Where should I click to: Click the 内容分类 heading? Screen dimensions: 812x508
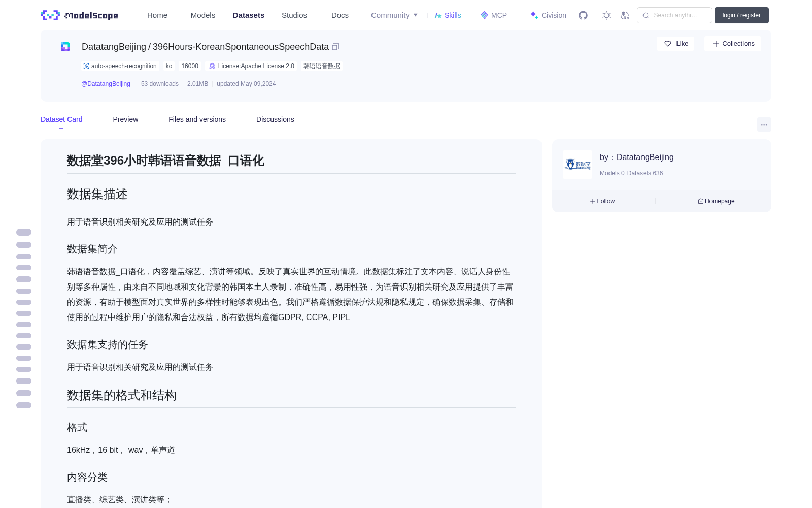[x=87, y=477]
